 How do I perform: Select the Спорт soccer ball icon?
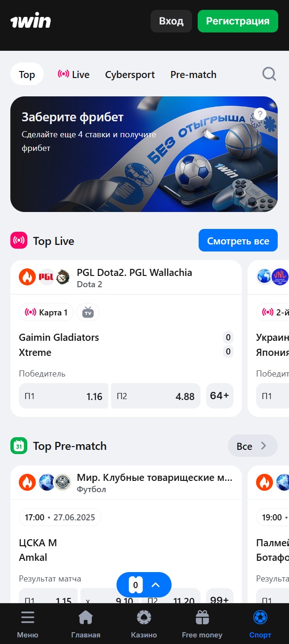click(260, 617)
